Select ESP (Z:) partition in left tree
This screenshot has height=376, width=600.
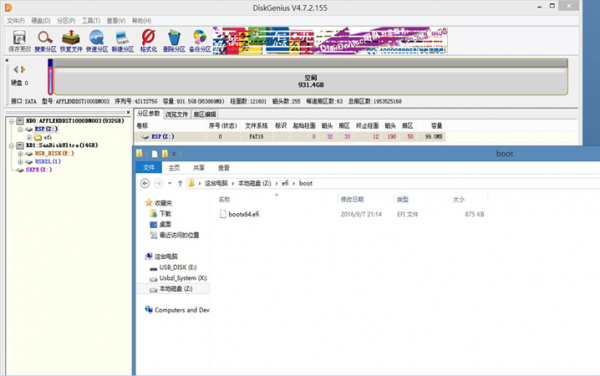point(46,129)
